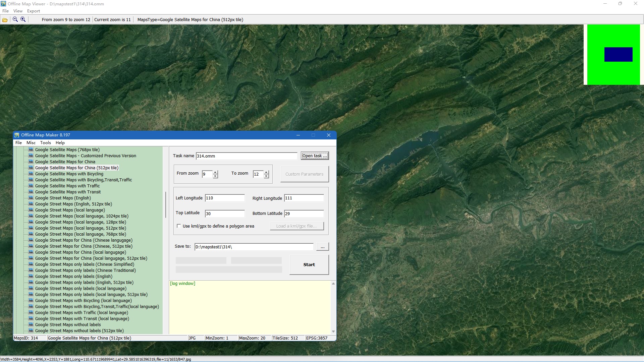
Task: Click the Start button
Action: (309, 265)
